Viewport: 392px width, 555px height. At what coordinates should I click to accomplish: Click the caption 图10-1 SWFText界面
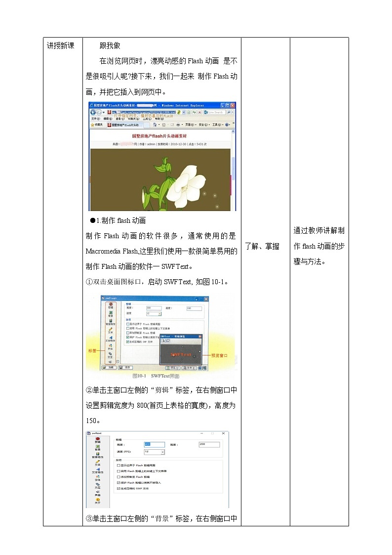coord(156,376)
